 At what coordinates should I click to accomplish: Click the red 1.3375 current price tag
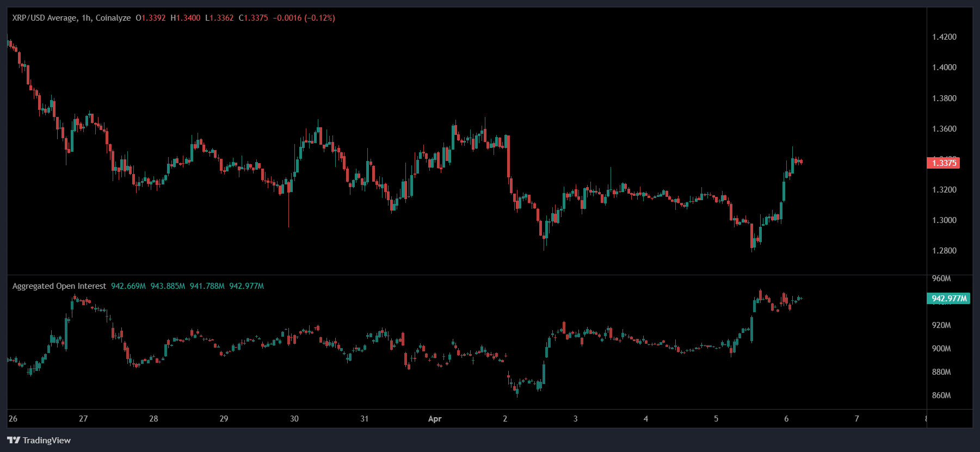tap(943, 163)
